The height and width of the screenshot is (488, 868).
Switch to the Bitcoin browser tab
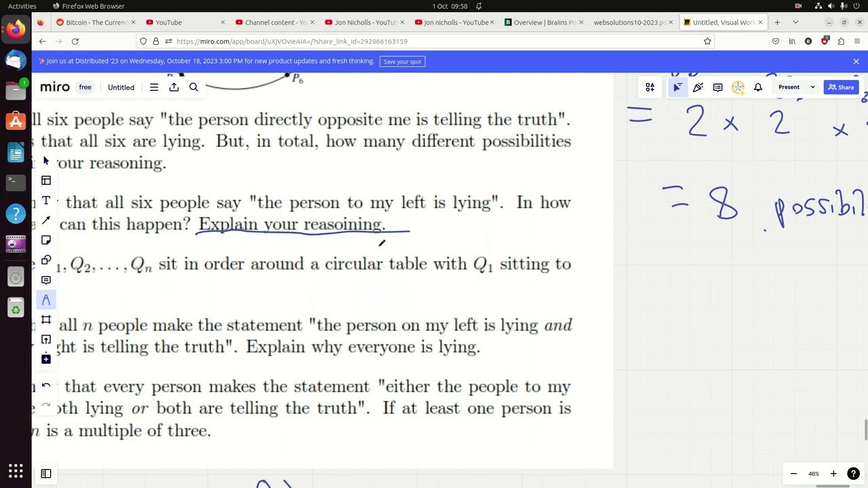point(91,22)
